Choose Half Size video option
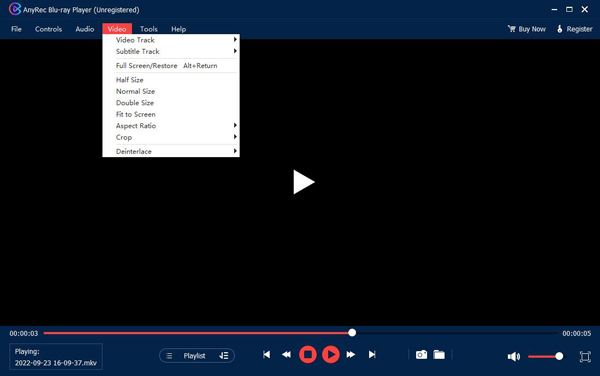The height and width of the screenshot is (376, 600). [x=171, y=80]
